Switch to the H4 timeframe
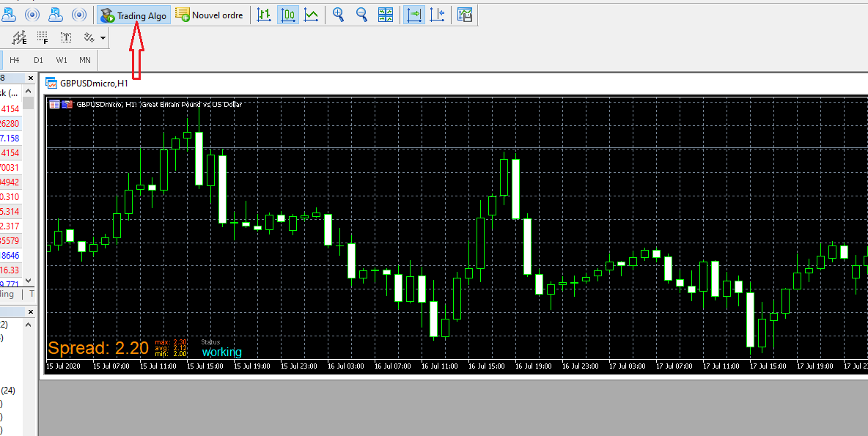868x436 pixels. 15,60
